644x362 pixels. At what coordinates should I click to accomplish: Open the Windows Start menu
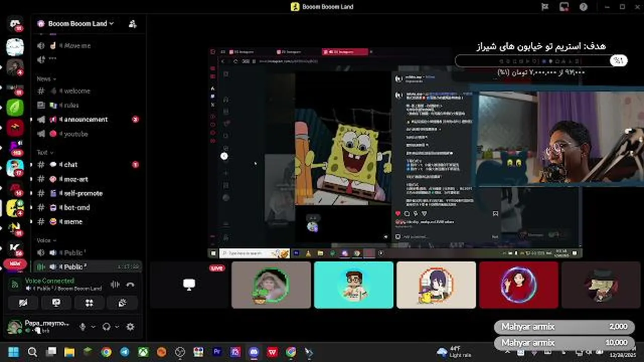point(14,352)
